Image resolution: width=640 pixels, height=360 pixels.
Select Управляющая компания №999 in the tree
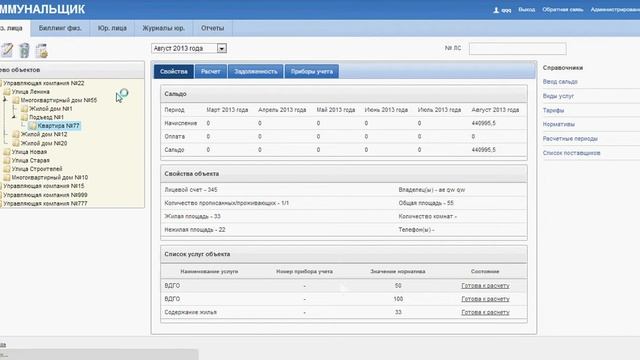(x=45, y=195)
